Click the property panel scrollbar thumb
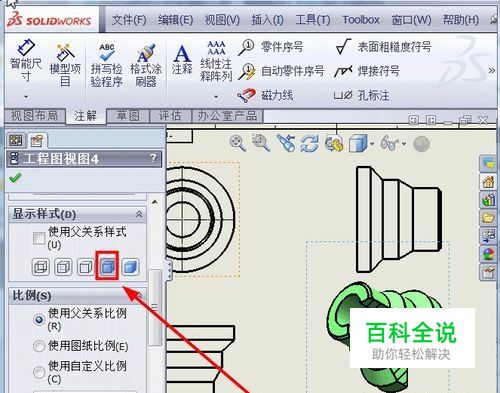 click(x=155, y=307)
